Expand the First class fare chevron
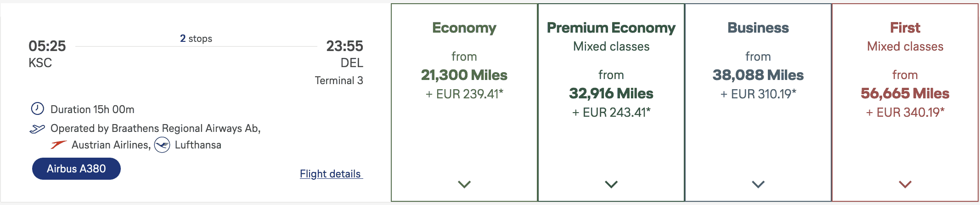Image resolution: width=980 pixels, height=205 pixels. coord(905,184)
